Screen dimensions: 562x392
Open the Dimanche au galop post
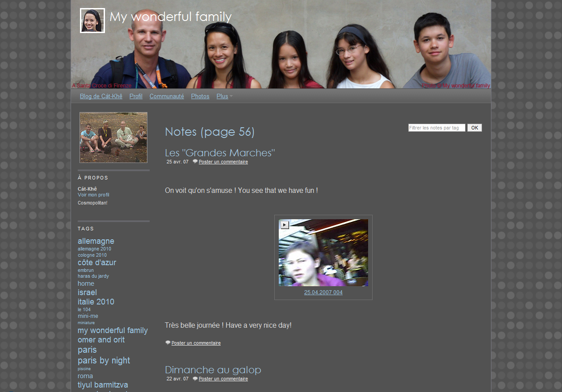[213, 370]
